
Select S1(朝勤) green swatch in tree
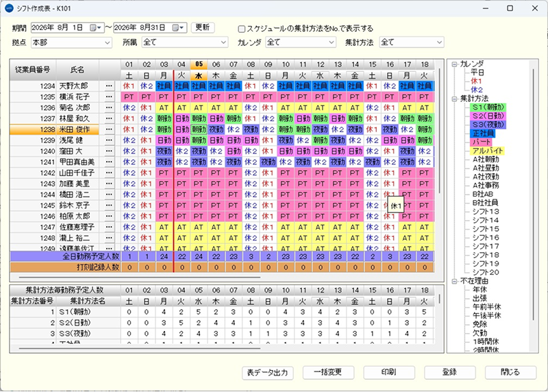tap(488, 108)
